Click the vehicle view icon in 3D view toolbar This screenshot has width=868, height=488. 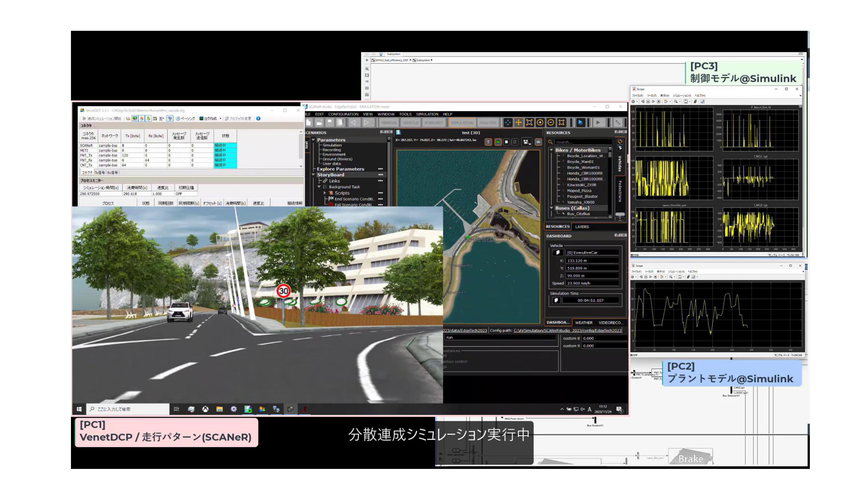coord(538,142)
